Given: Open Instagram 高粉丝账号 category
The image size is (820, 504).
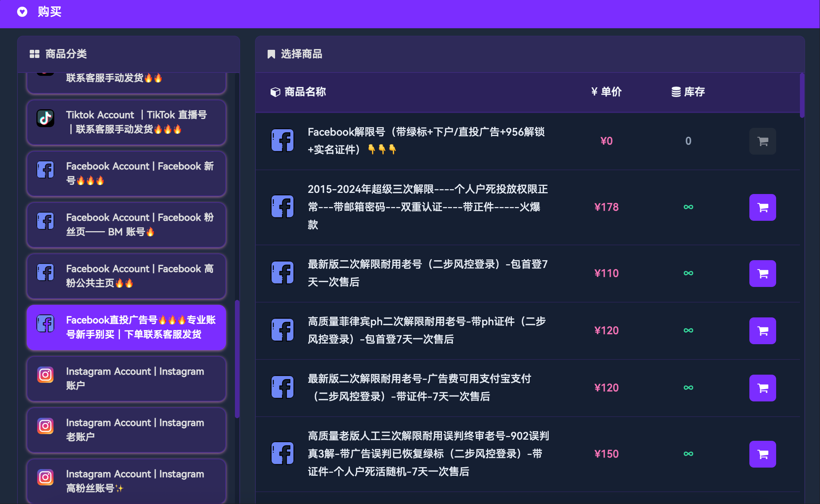Looking at the screenshot, I should click(126, 480).
